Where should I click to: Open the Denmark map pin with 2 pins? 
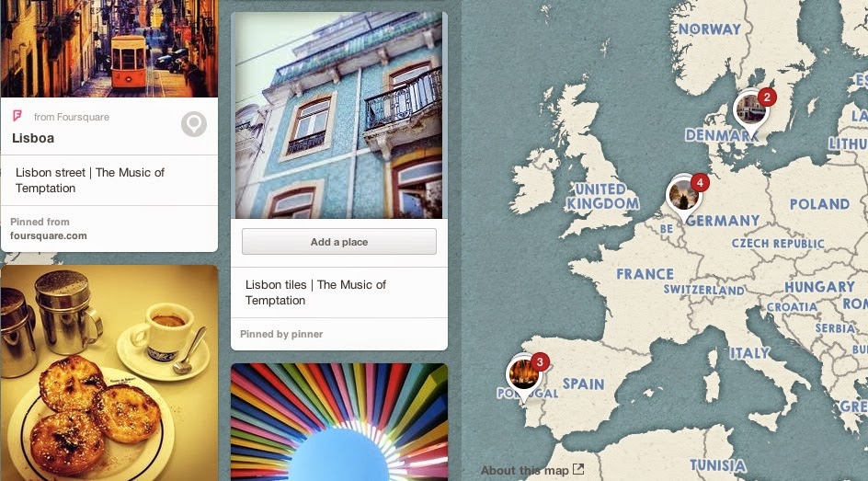click(x=750, y=111)
